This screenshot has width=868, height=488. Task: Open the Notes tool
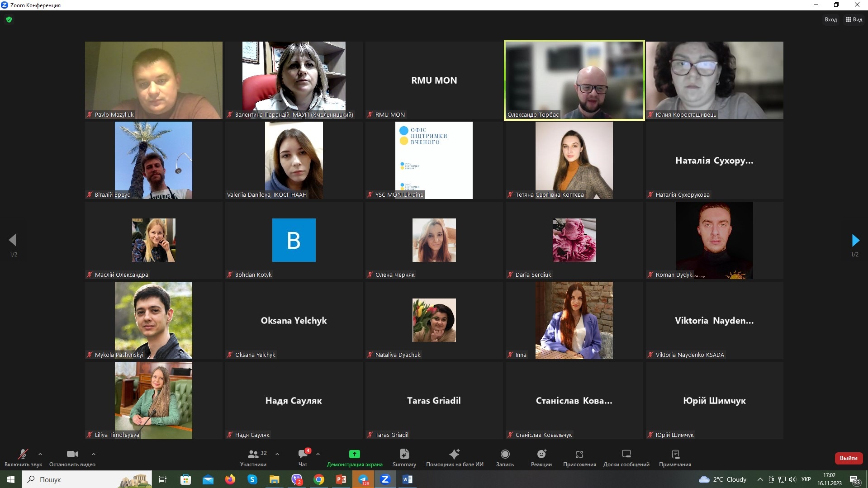(x=675, y=454)
